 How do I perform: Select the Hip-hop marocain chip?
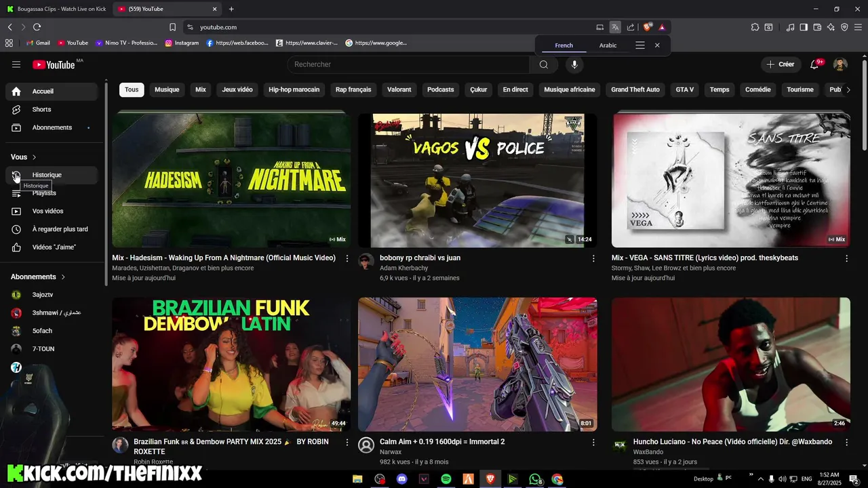click(x=294, y=89)
